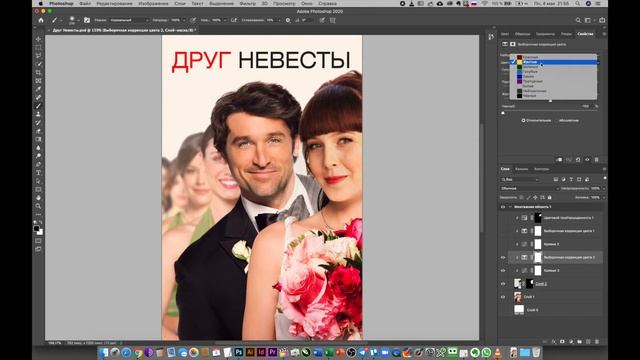Viewport: 640px width, 360px height.
Task: Select the Horizontal Type tool
Action: [38, 173]
